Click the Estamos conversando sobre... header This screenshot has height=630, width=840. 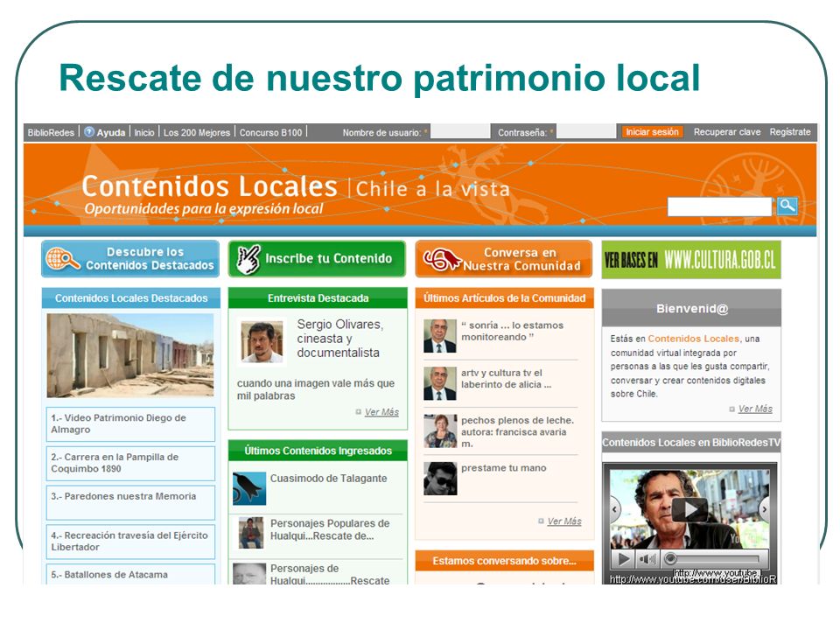point(504,561)
